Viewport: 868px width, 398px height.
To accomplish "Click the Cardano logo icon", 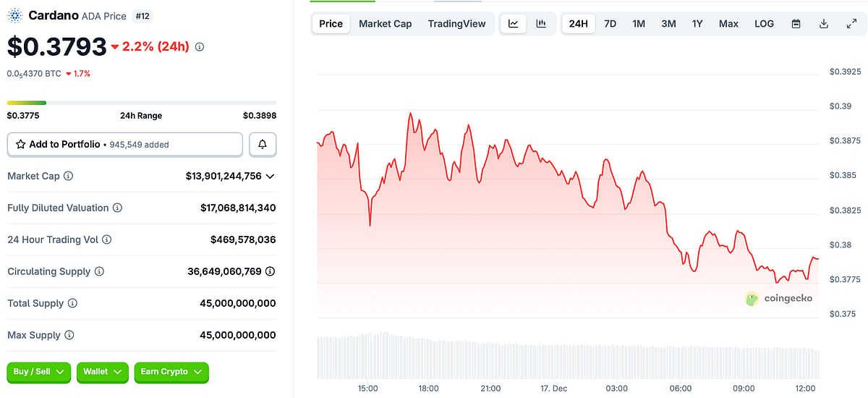I will point(14,15).
